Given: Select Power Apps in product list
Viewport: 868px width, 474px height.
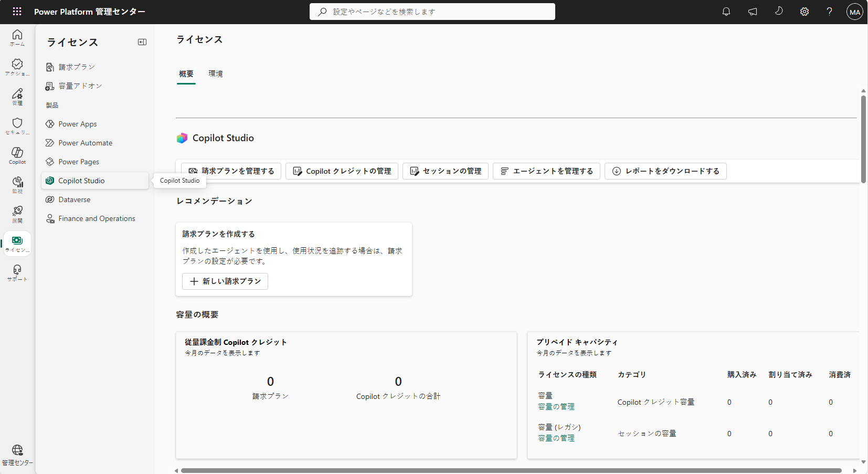Looking at the screenshot, I should click(x=95, y=124).
